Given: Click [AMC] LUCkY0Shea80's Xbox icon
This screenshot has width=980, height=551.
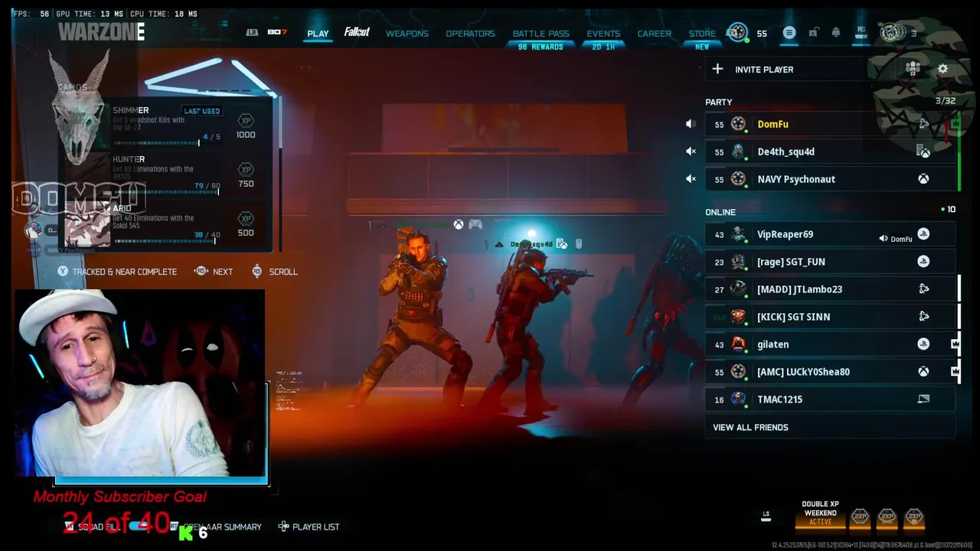Looking at the screenshot, I should pos(923,372).
